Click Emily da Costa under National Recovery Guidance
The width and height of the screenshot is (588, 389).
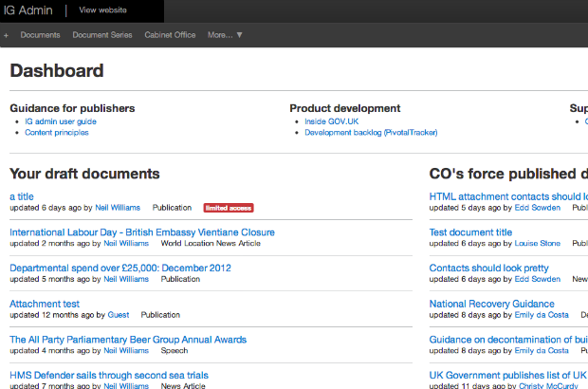coord(542,315)
